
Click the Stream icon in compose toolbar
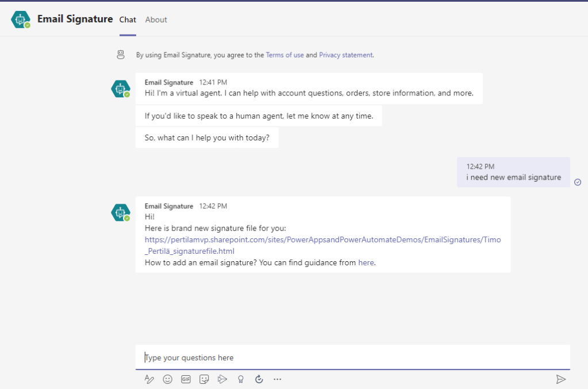222,379
